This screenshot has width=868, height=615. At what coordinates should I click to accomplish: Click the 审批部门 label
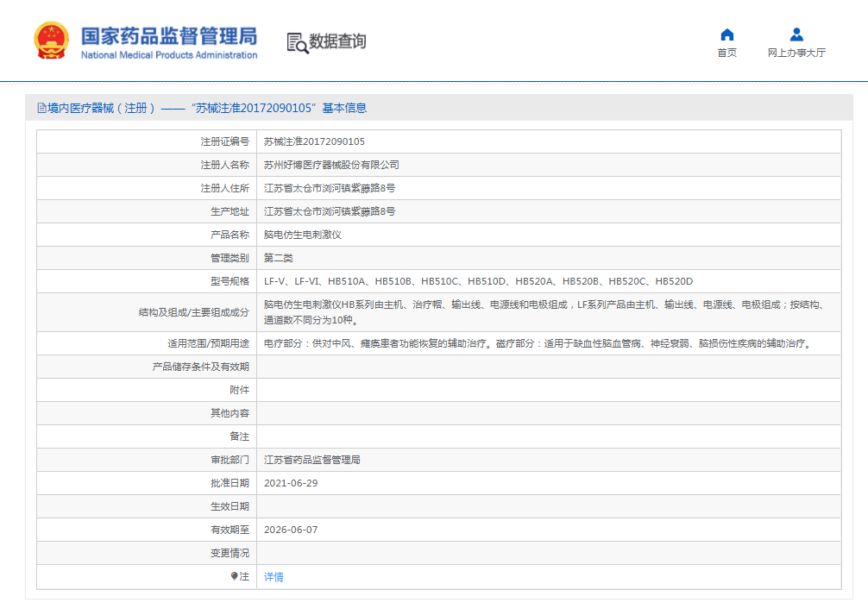(230, 460)
